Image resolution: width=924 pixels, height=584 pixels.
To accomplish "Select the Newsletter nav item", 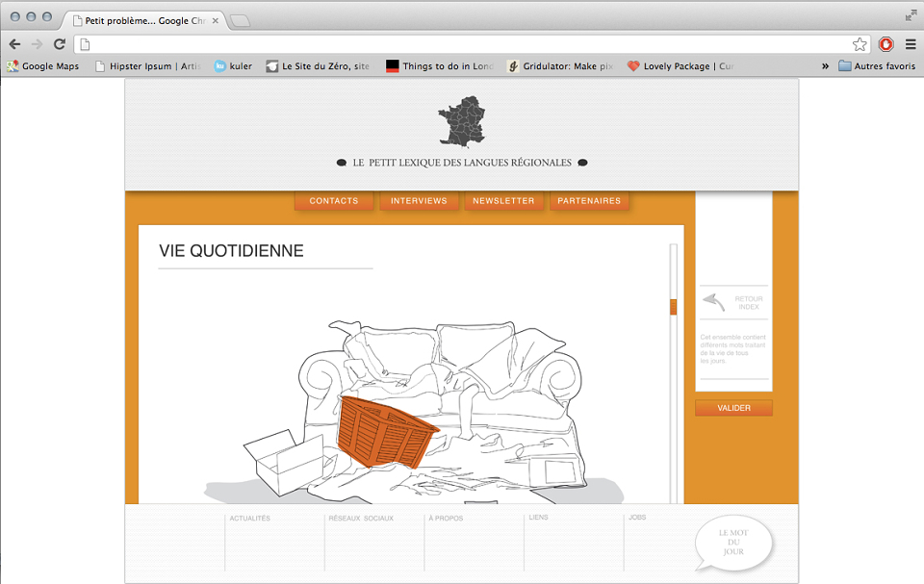I will (x=503, y=201).
